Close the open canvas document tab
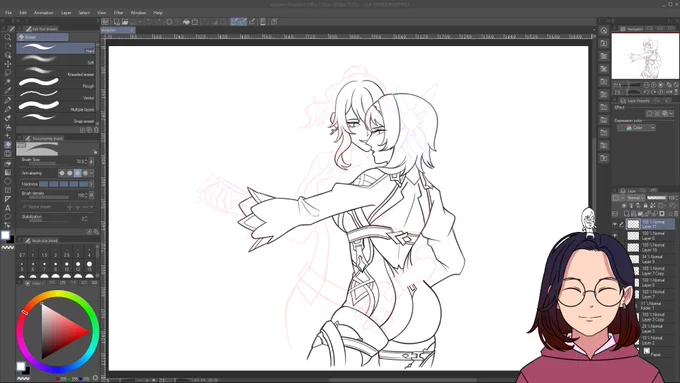The width and height of the screenshot is (680, 383). [x=131, y=30]
